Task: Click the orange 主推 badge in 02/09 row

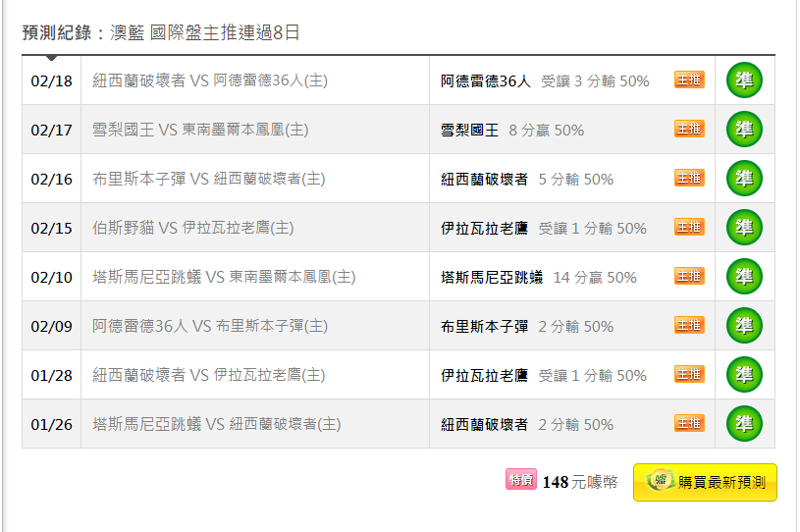Action: point(689,325)
